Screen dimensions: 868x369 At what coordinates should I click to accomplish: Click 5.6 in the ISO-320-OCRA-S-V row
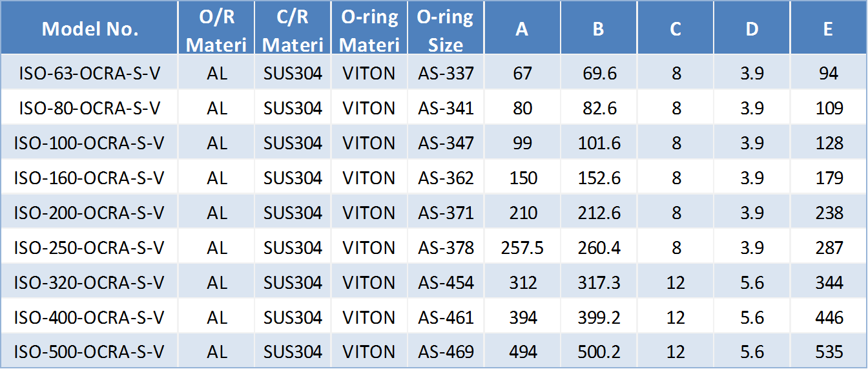click(752, 282)
